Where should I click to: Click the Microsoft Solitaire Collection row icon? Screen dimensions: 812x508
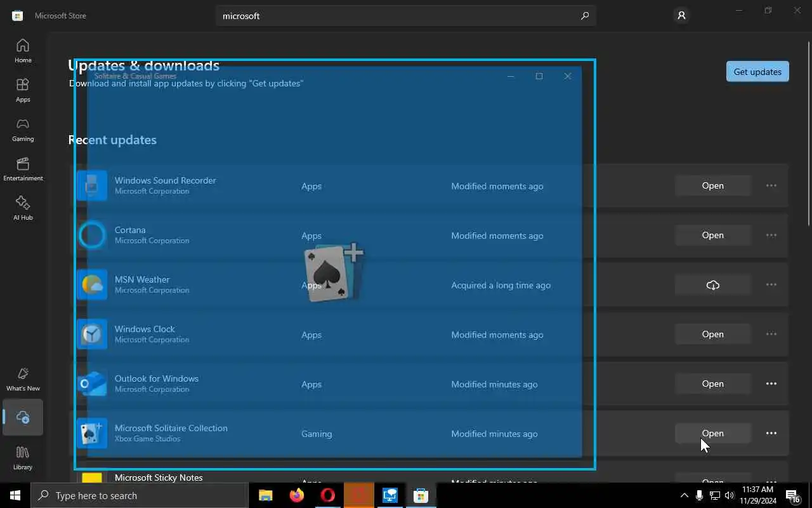pyautogui.click(x=92, y=433)
